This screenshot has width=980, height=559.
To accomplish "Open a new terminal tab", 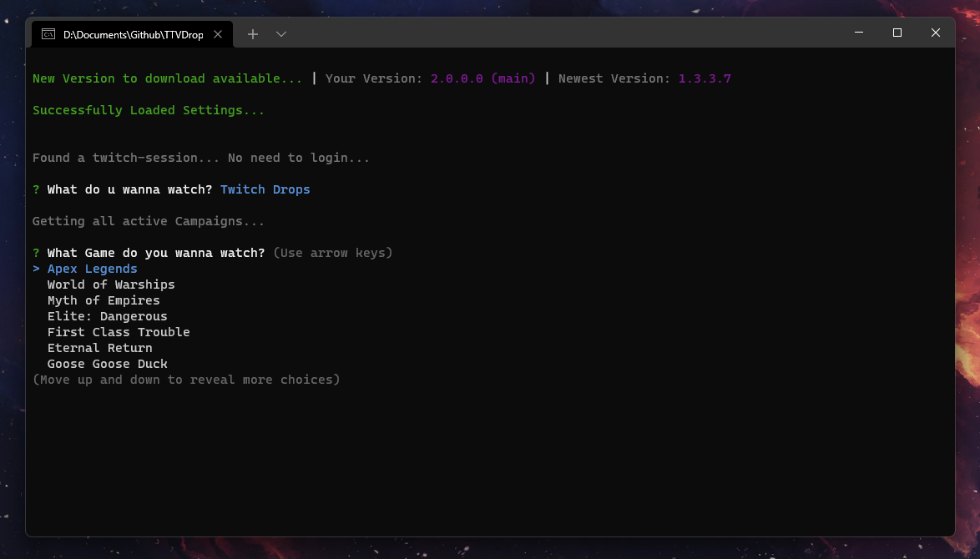I will (x=252, y=34).
